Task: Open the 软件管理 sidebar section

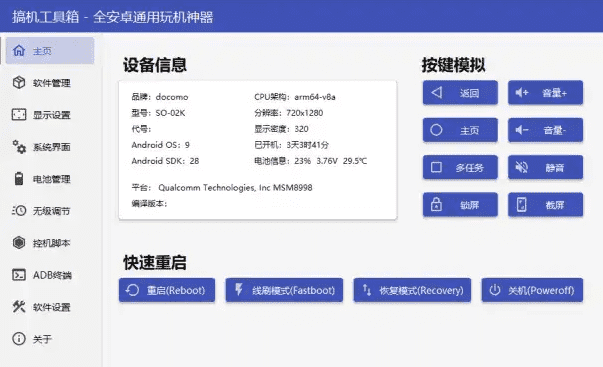Action: coord(50,83)
